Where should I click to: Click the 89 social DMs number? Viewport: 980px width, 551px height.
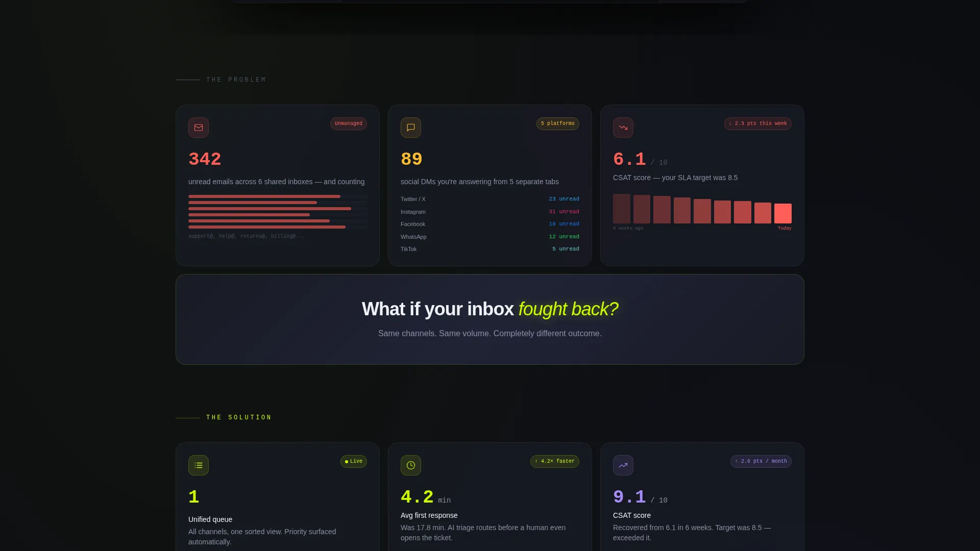click(411, 159)
